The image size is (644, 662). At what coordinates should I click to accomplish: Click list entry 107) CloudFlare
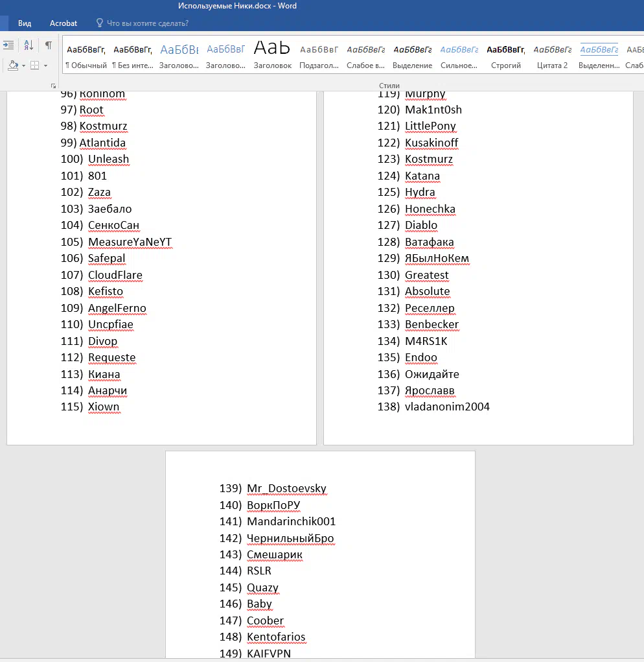click(x=101, y=275)
